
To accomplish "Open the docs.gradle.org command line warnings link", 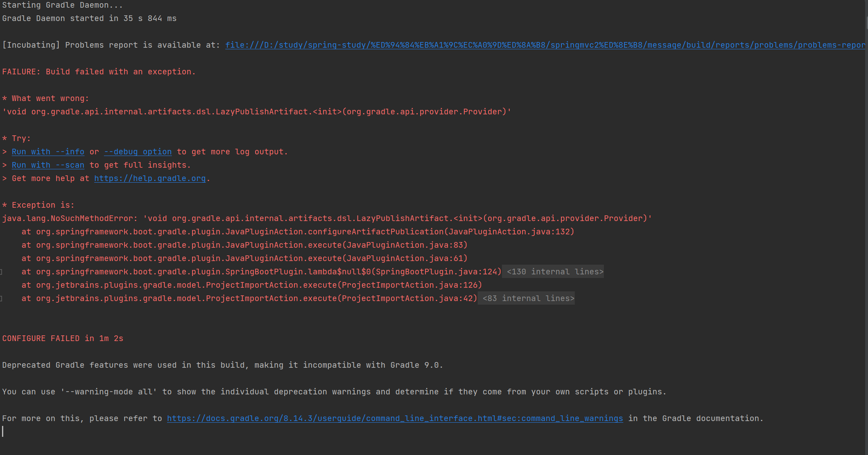I will pyautogui.click(x=394, y=419).
